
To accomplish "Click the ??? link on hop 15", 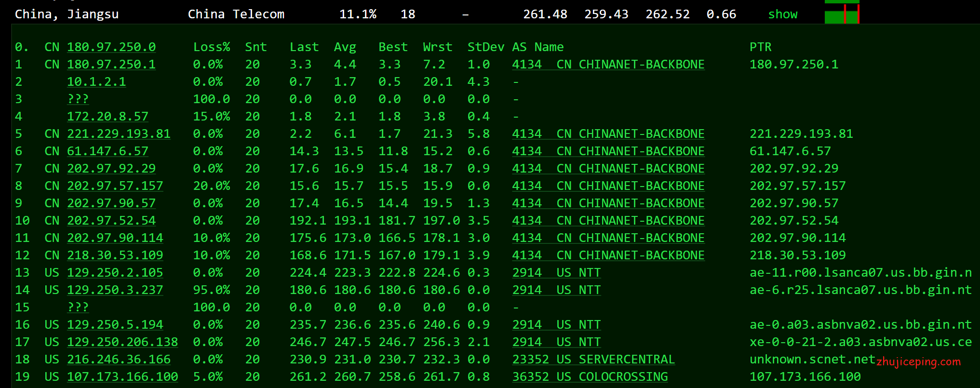I will point(78,308).
